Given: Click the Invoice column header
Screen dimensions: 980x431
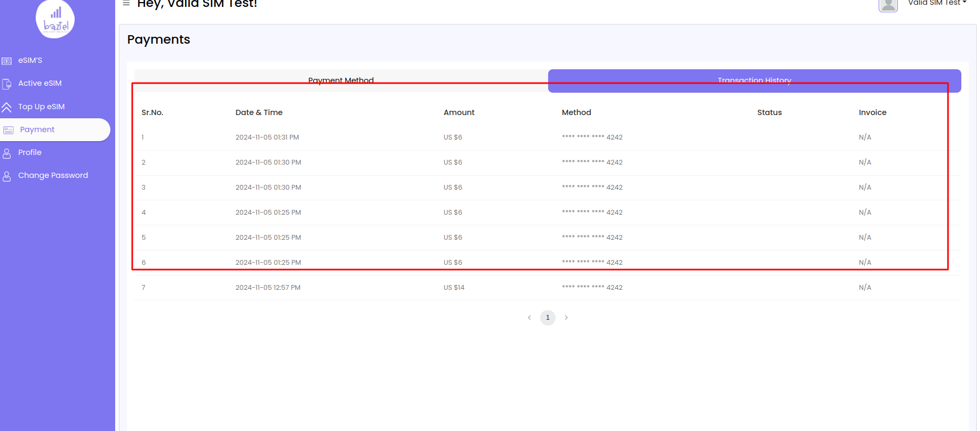Looking at the screenshot, I should coord(873,112).
